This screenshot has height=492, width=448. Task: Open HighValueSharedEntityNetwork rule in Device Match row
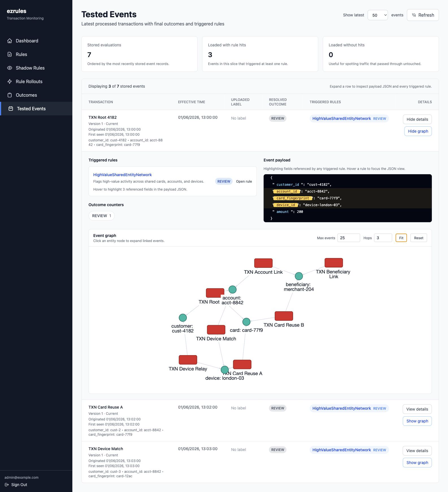click(x=341, y=450)
